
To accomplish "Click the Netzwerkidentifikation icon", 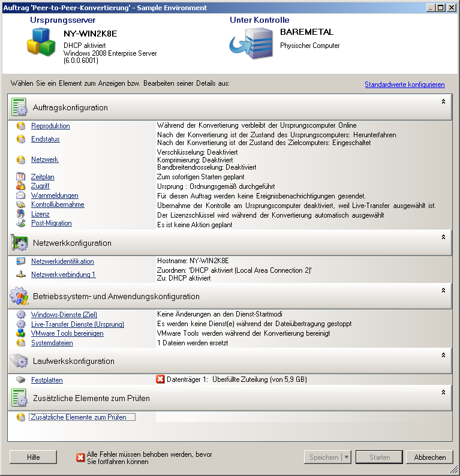I will [x=21, y=261].
